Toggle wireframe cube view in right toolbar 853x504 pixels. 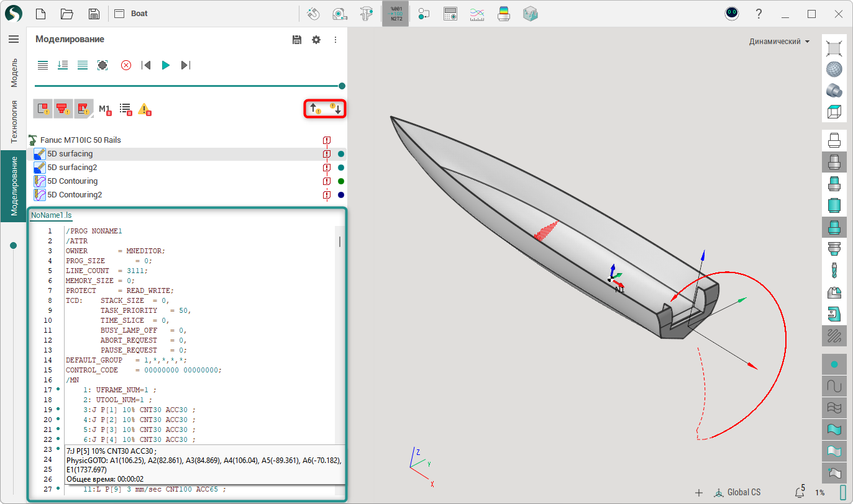pyautogui.click(x=834, y=112)
